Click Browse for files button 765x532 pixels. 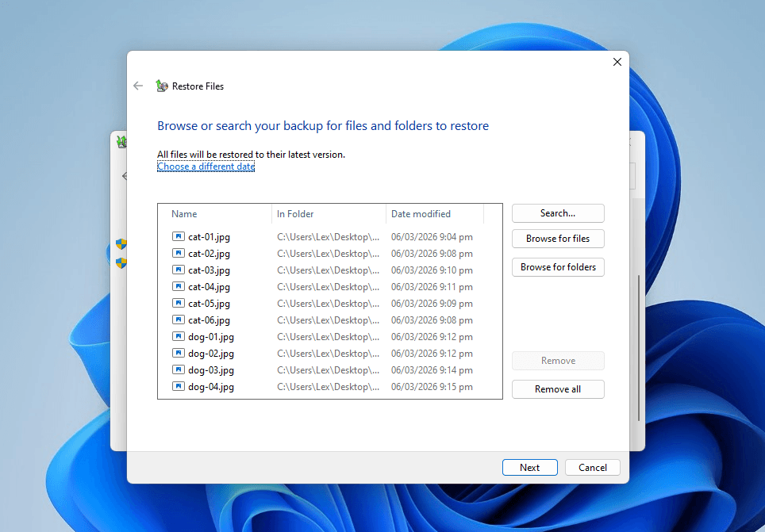click(558, 239)
